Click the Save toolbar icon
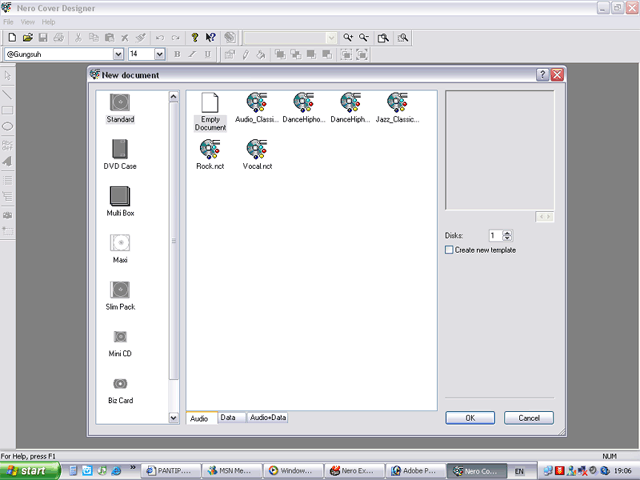Image resolution: width=640 pixels, height=480 pixels. 43,38
